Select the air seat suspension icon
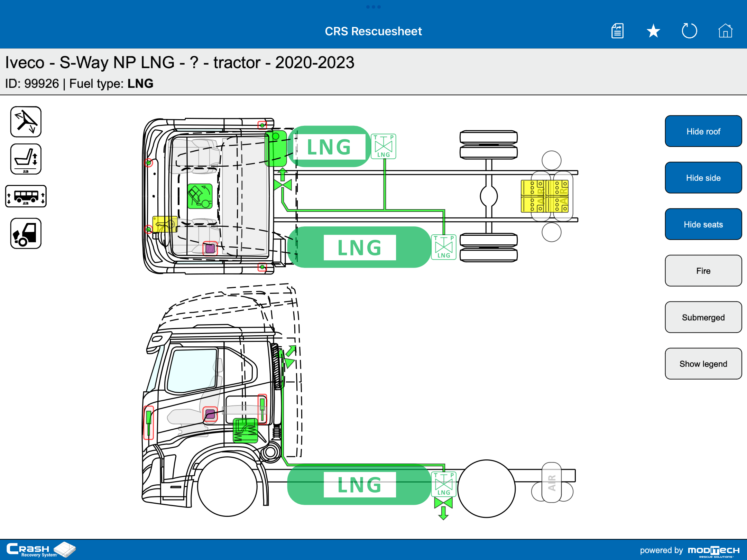 point(26,159)
